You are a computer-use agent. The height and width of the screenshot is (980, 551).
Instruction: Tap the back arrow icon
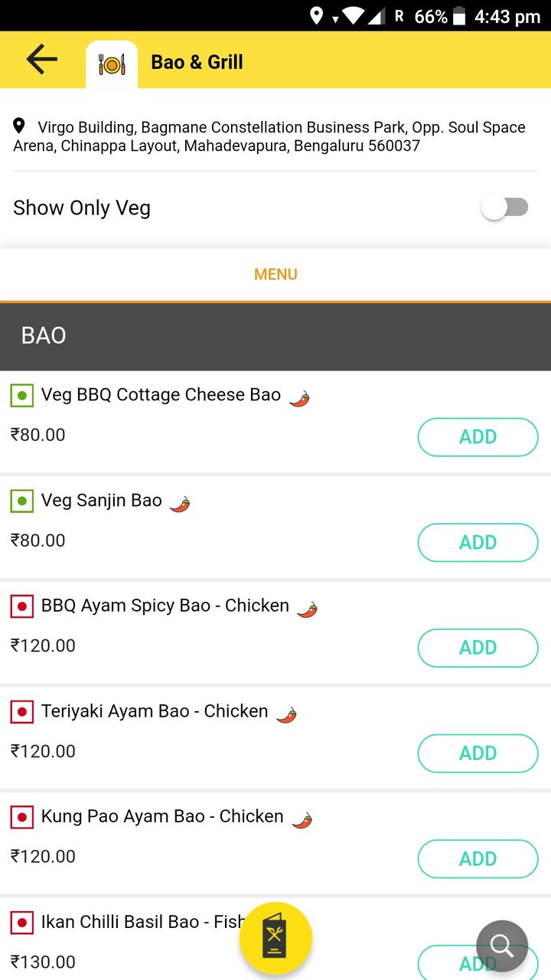pos(41,60)
